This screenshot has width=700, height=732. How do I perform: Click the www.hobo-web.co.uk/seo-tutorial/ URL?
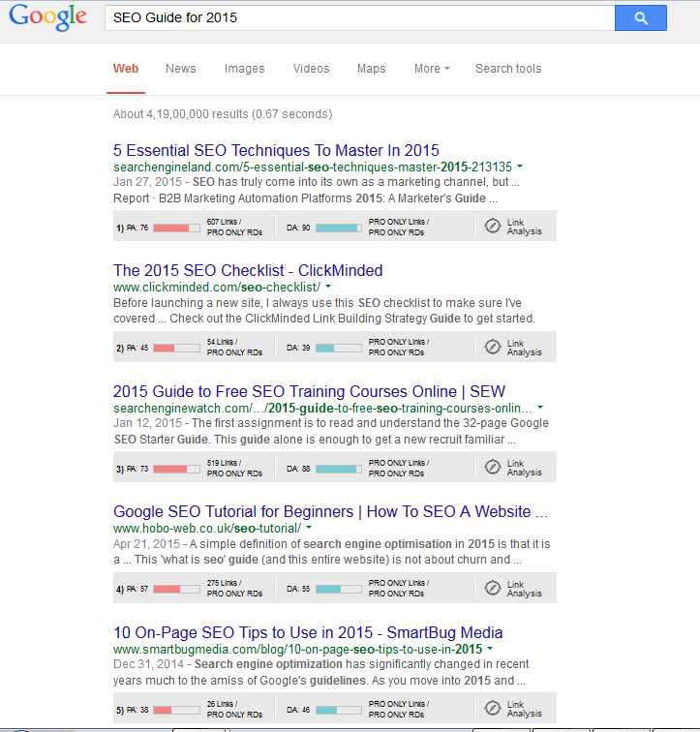click(207, 528)
